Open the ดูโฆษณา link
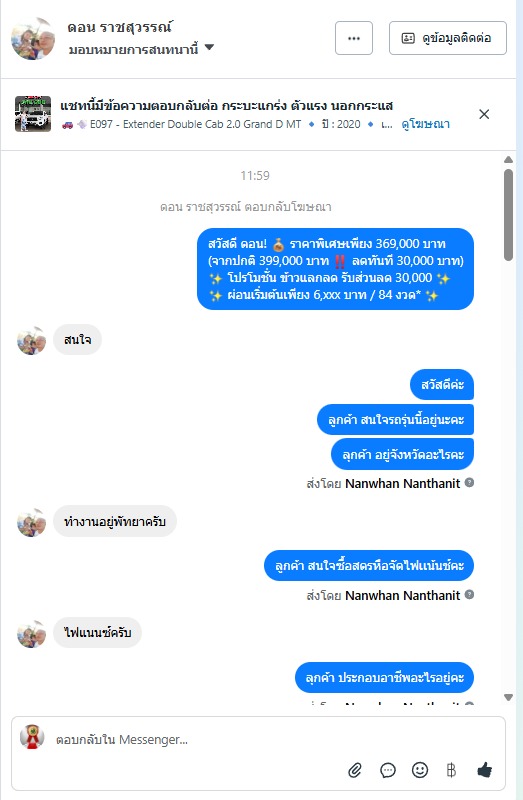The height and width of the screenshot is (800, 523). pyautogui.click(x=426, y=124)
